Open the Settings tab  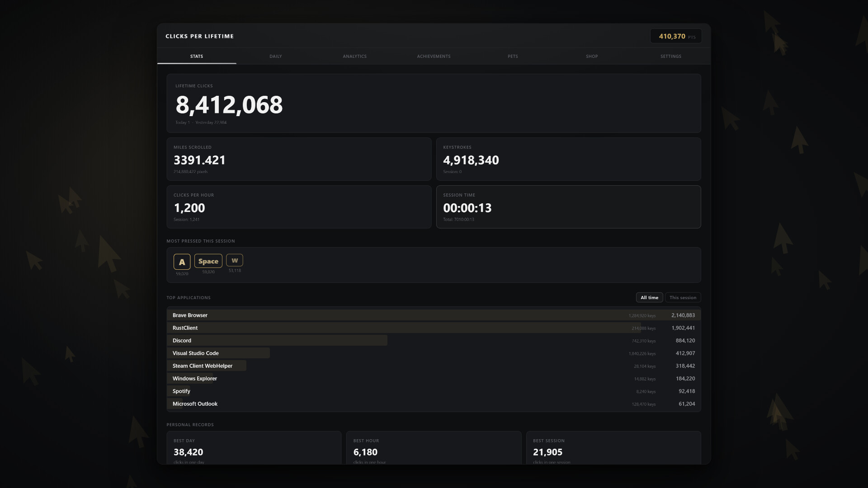tap(671, 56)
